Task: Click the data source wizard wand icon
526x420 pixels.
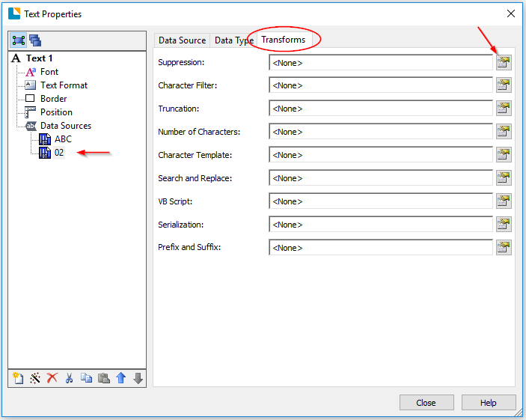Action: [x=35, y=378]
